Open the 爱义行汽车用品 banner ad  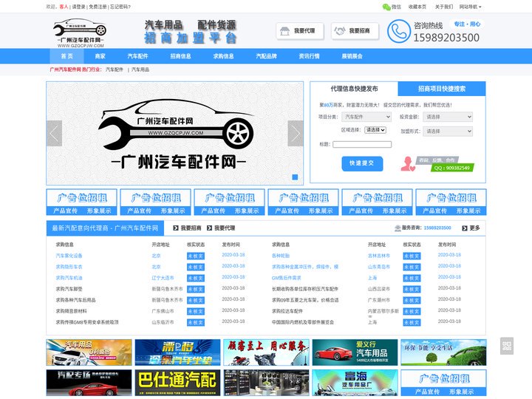tap(355, 352)
